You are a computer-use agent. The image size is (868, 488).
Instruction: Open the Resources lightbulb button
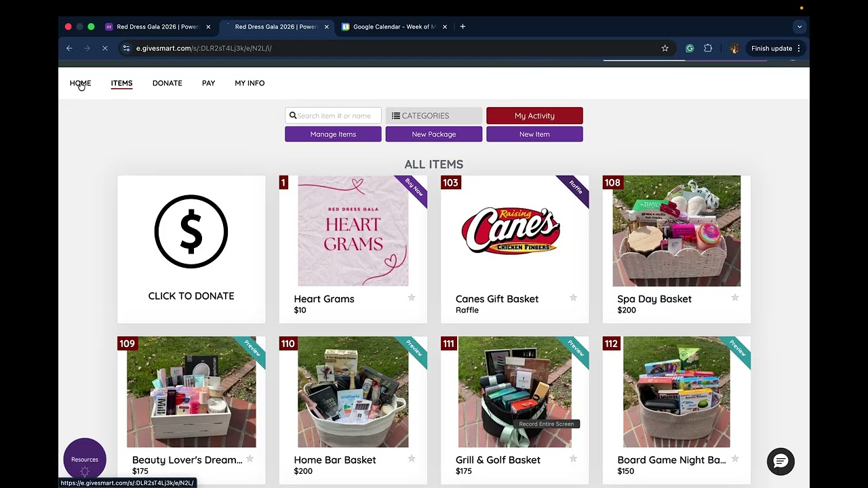(85, 460)
